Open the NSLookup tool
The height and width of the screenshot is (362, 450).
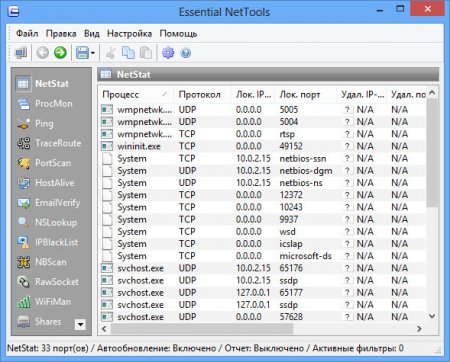click(x=47, y=222)
